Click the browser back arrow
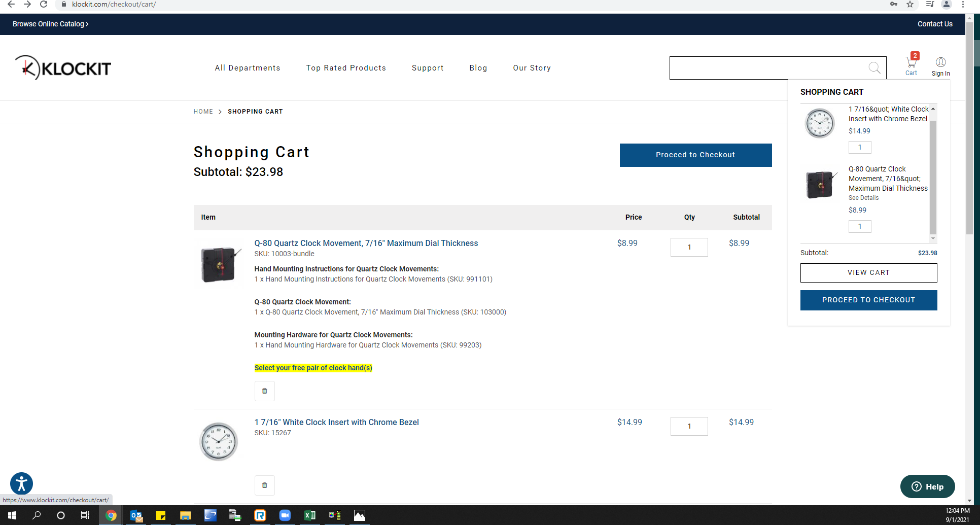The image size is (980, 525). pos(11,4)
